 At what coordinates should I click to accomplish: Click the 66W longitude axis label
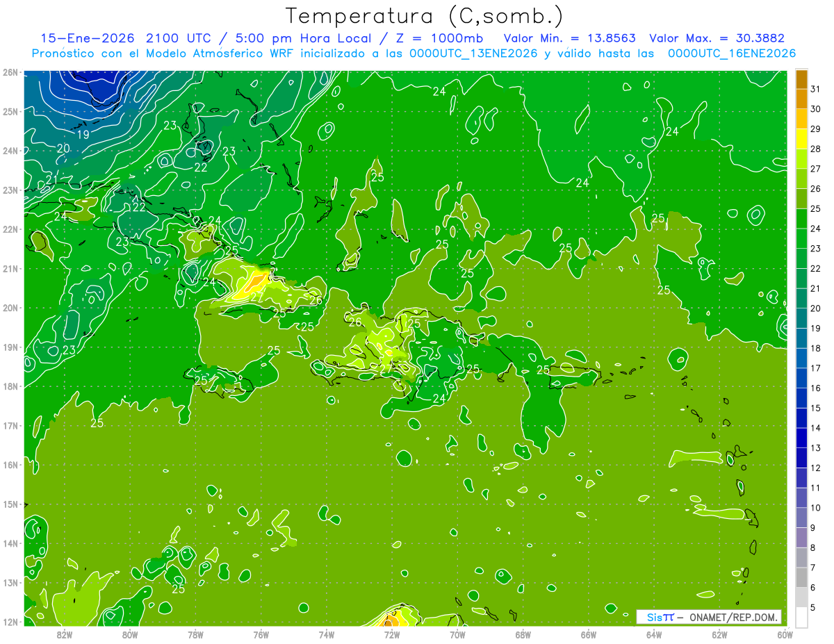click(x=588, y=634)
